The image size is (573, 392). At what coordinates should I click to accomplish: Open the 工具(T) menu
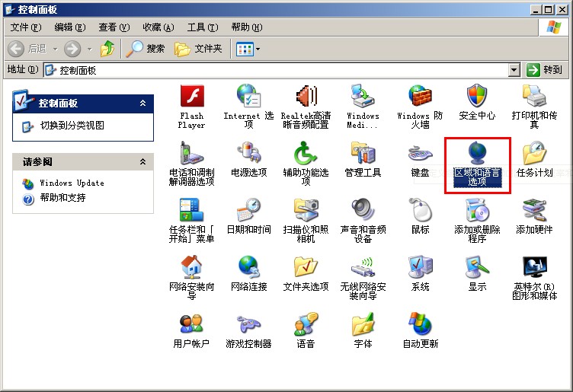201,27
